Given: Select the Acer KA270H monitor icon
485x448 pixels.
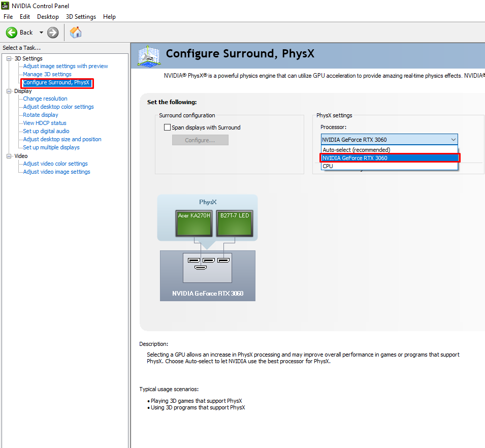Looking at the screenshot, I should click(194, 223).
